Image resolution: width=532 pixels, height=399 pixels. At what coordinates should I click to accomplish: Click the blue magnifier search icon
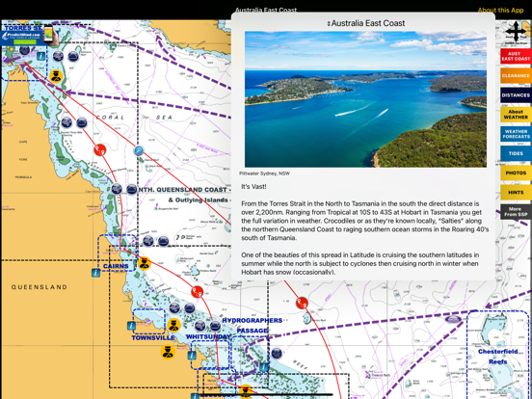pos(139,150)
